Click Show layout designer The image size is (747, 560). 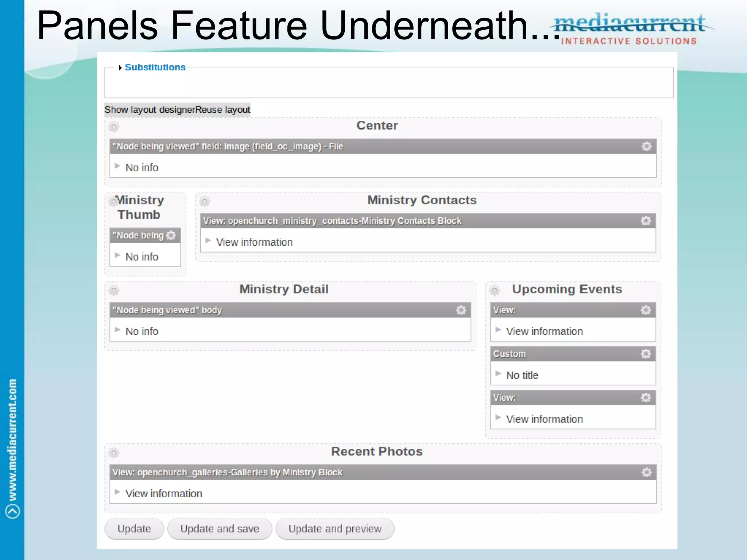(150, 110)
